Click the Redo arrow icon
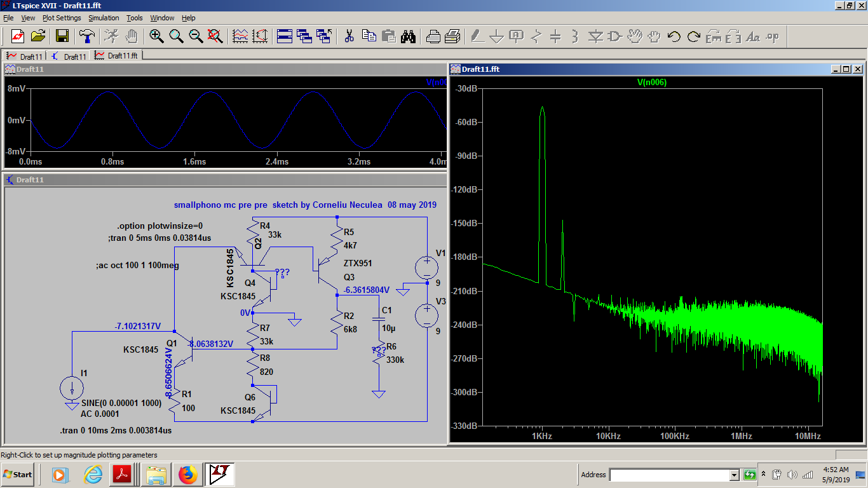Screen dimensions: 868x488 pyautogui.click(x=693, y=36)
